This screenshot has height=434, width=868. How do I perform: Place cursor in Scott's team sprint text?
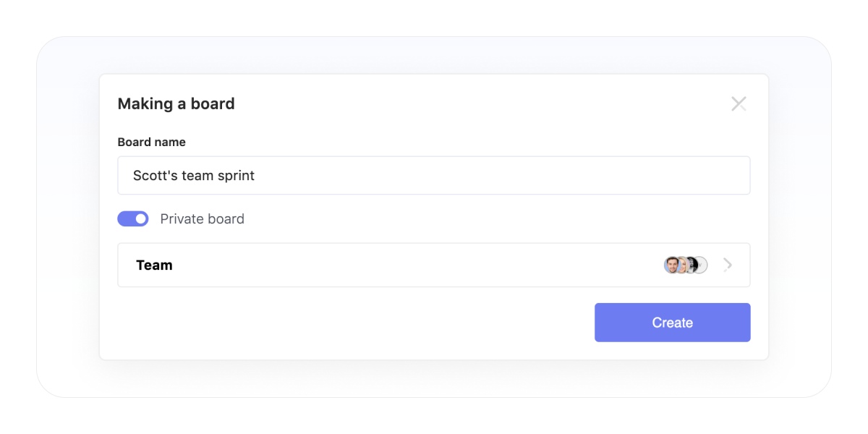[x=194, y=175]
